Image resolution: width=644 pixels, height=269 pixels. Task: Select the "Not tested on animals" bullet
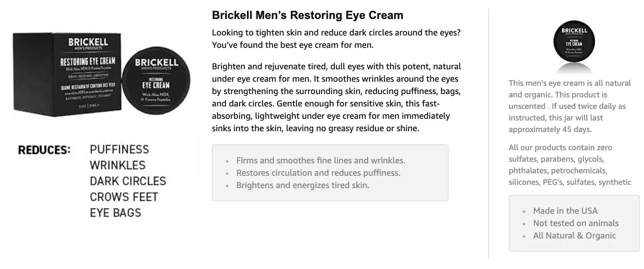pos(576,223)
